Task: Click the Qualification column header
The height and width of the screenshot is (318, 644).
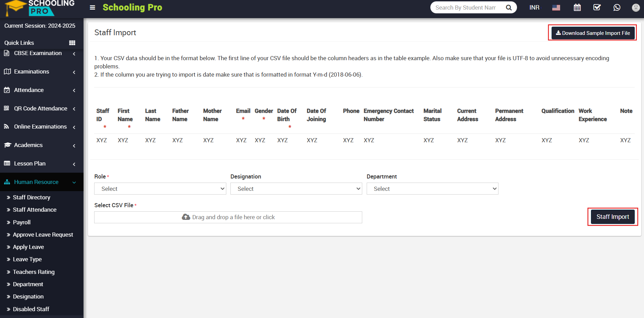Action: [x=558, y=111]
